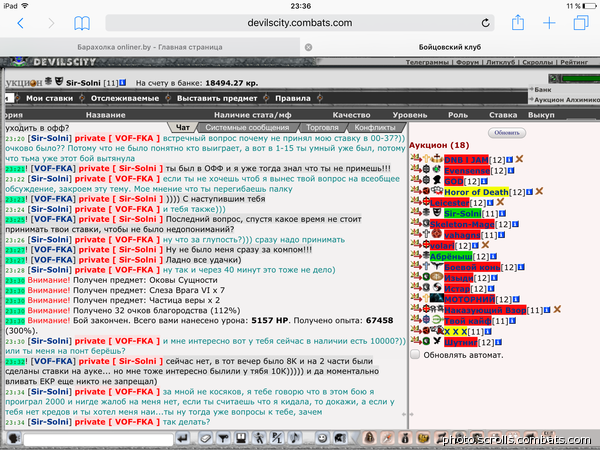Open the Телеграммы link
The image size is (600, 450).
427,62
